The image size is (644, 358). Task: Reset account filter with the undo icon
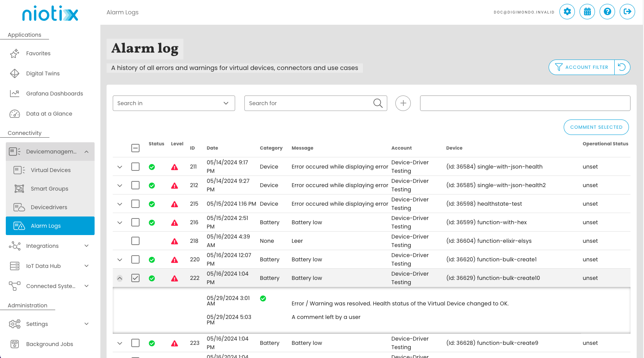pyautogui.click(x=622, y=67)
